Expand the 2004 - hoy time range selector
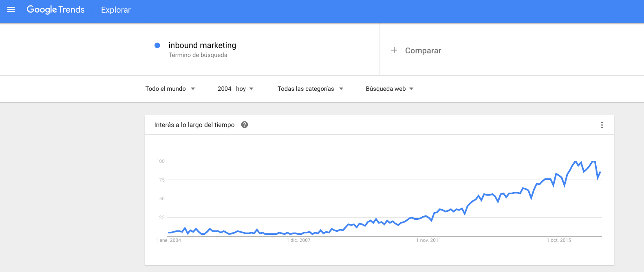This screenshot has width=644, height=272. [x=236, y=88]
